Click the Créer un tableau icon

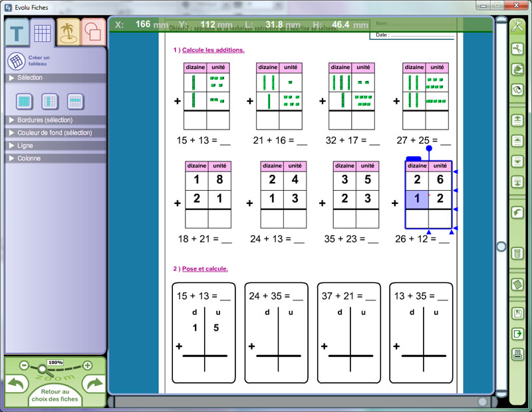coord(16,62)
